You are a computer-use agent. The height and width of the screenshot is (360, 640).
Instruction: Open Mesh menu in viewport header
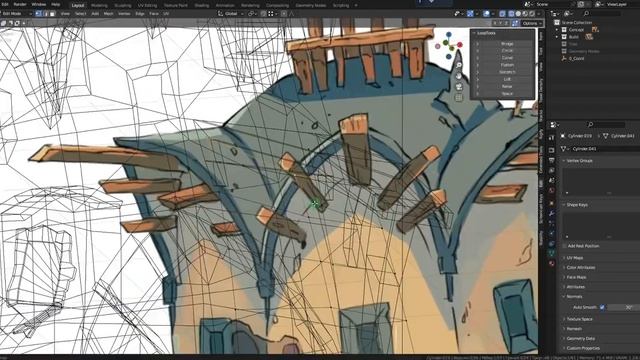(108, 13)
